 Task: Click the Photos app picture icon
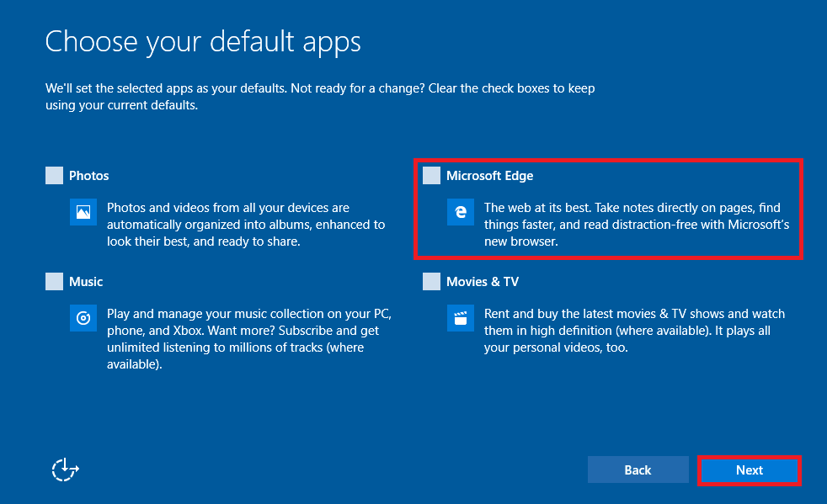pyautogui.click(x=83, y=213)
